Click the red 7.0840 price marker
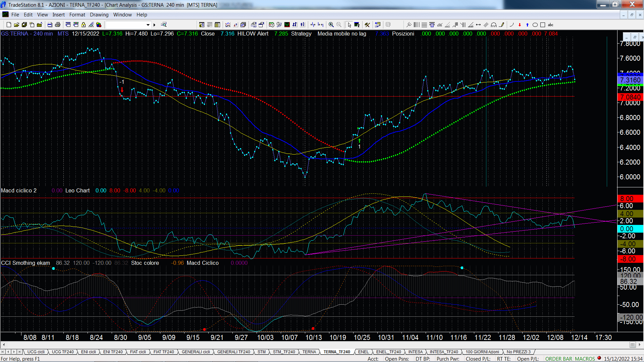This screenshot has height=362, width=644. coord(630,97)
